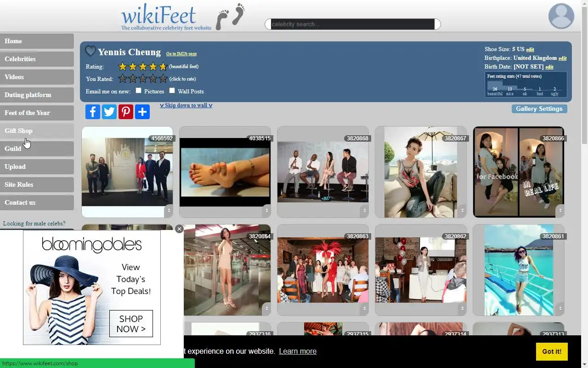Open thumbnail photo 3820861 on boat

click(519, 270)
